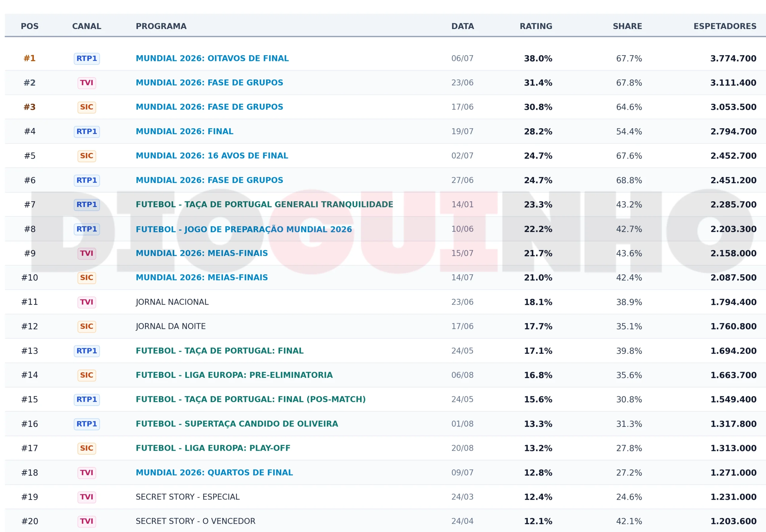Click the TVI badge in row #20
The image size is (766, 532).
click(87, 521)
